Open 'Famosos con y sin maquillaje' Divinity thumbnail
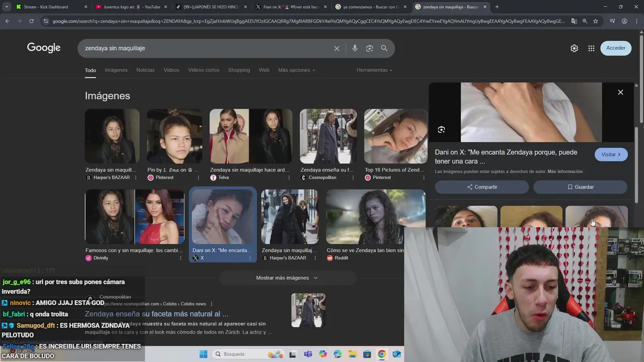 point(135,217)
